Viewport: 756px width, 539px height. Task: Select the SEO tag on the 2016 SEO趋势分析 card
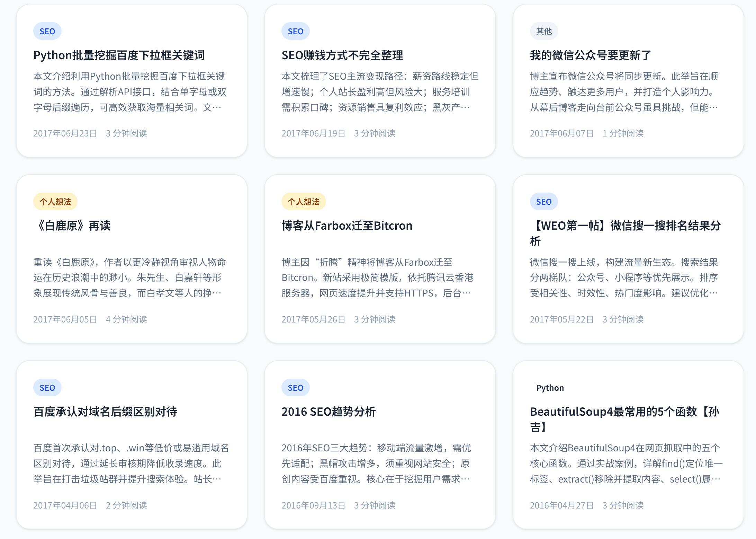point(295,388)
